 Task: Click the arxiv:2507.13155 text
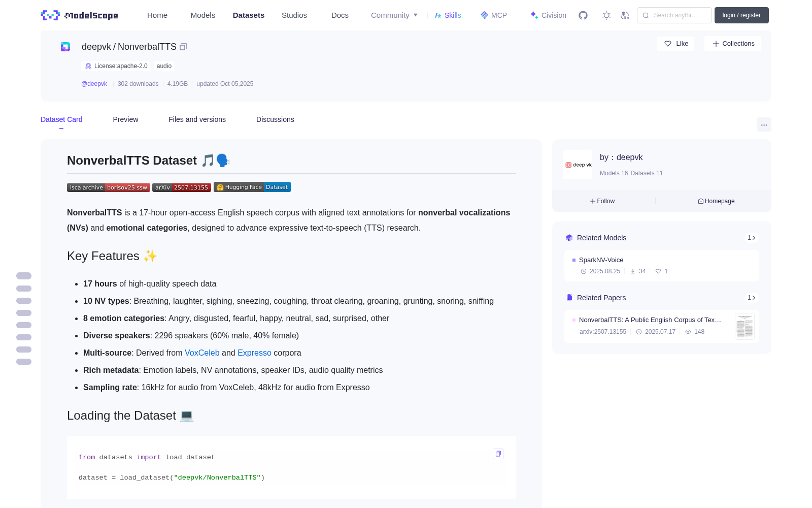[x=603, y=332]
